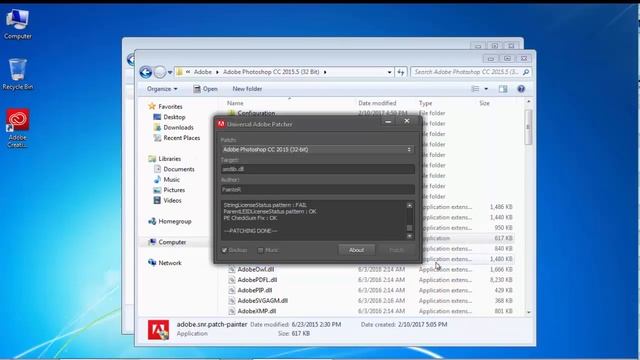Click the Music library icon

pos(157,180)
